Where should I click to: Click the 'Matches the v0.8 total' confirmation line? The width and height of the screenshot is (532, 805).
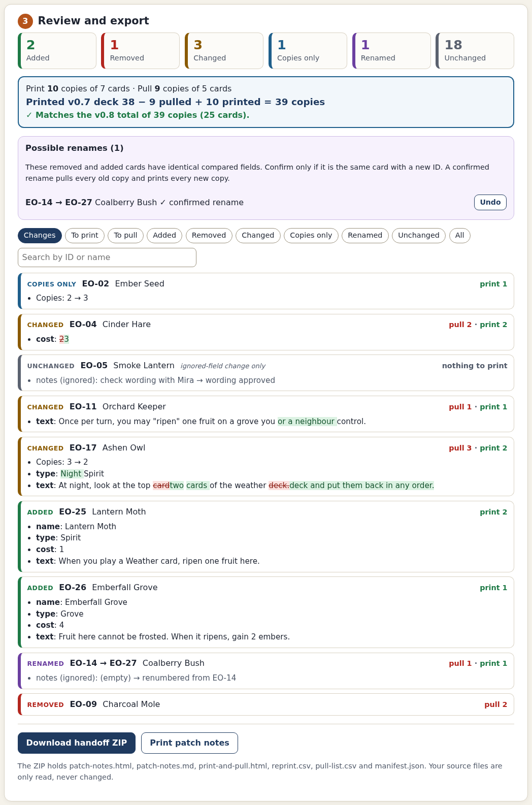click(138, 115)
